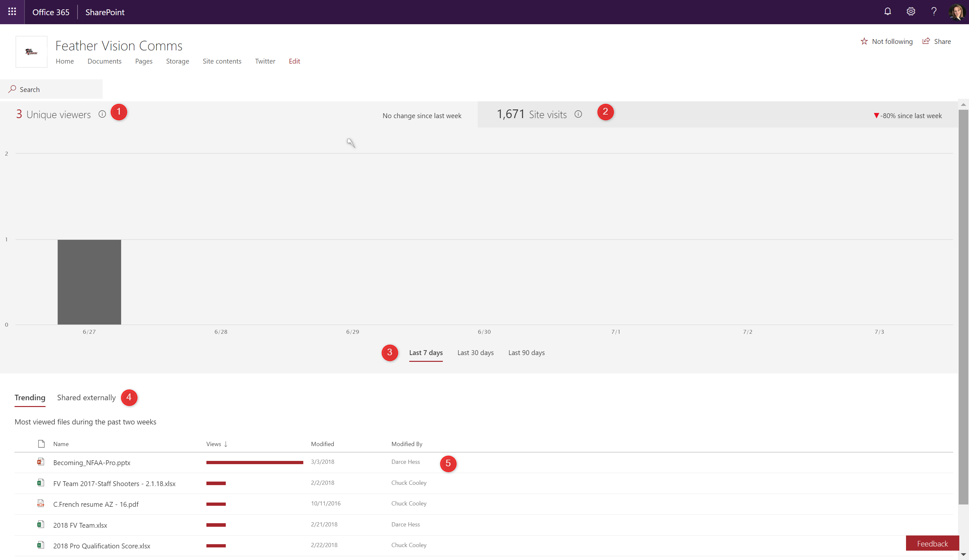Viewport: 969px width, 560px height.
Task: Click the Excel icon for FV Team 2017-Staff Shooters
Action: (40, 482)
